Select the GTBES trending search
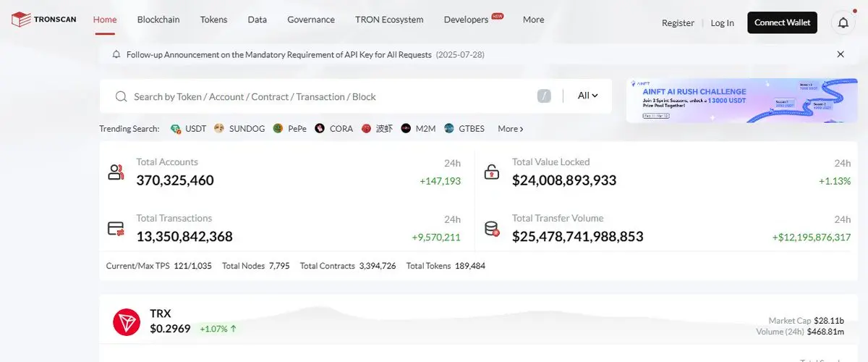This screenshot has width=868, height=362. [472, 129]
